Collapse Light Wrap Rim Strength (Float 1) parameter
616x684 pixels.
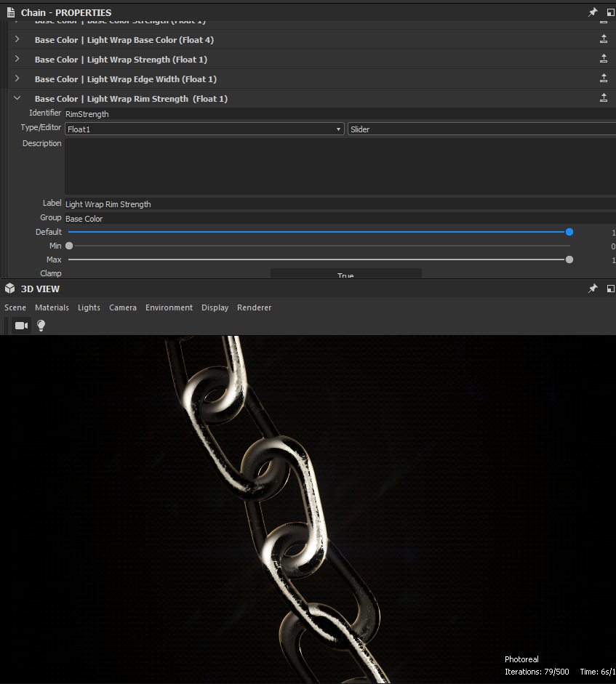(x=17, y=98)
